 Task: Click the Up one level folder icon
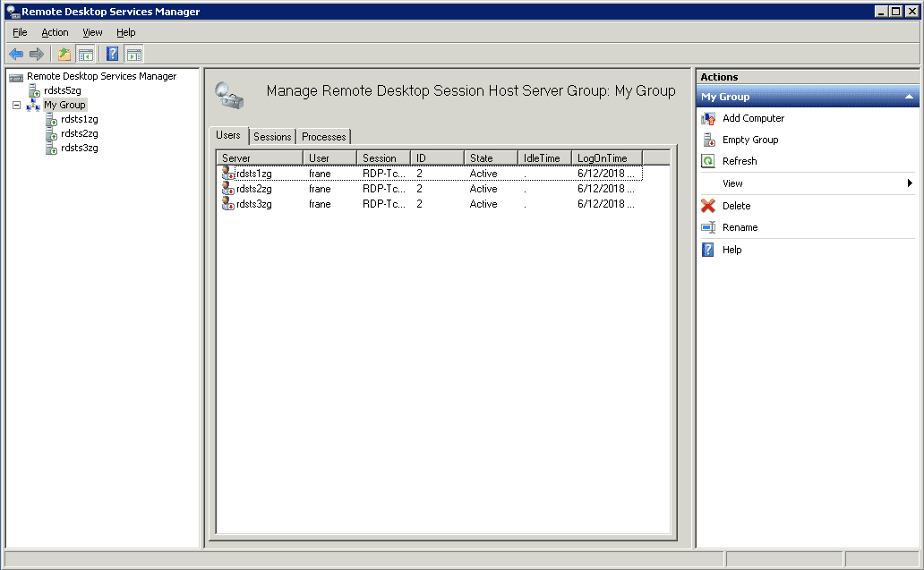(x=64, y=55)
